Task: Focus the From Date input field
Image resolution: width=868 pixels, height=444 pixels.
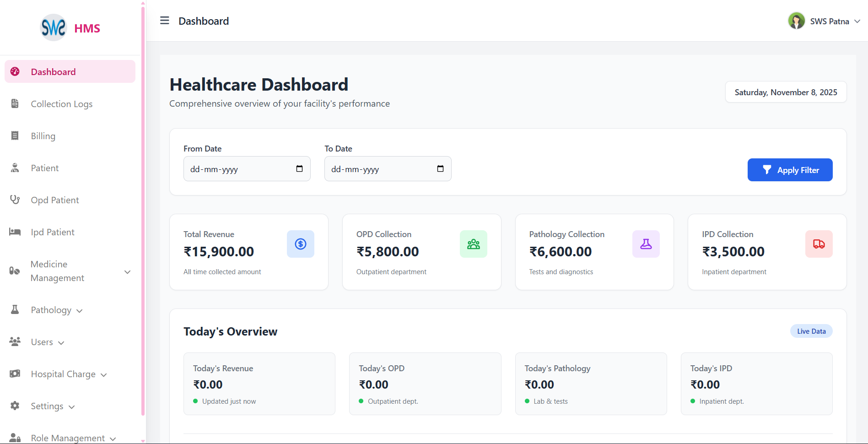Action: (238, 169)
